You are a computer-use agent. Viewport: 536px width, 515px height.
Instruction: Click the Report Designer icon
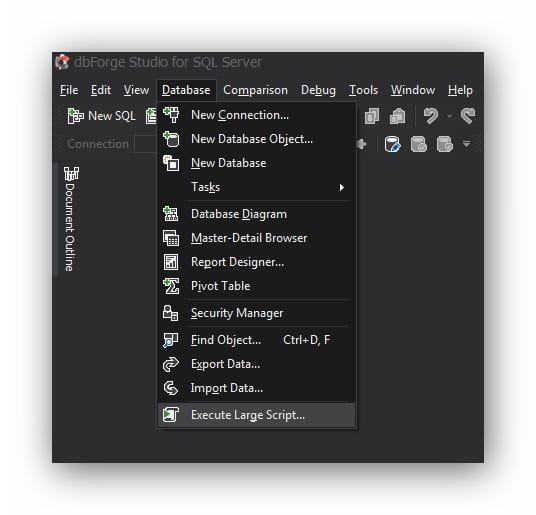click(x=171, y=262)
